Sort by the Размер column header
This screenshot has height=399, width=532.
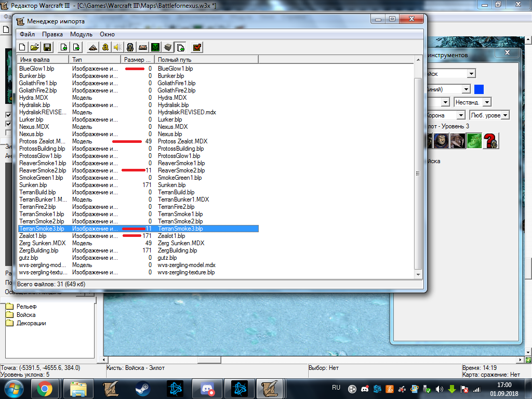click(x=138, y=60)
